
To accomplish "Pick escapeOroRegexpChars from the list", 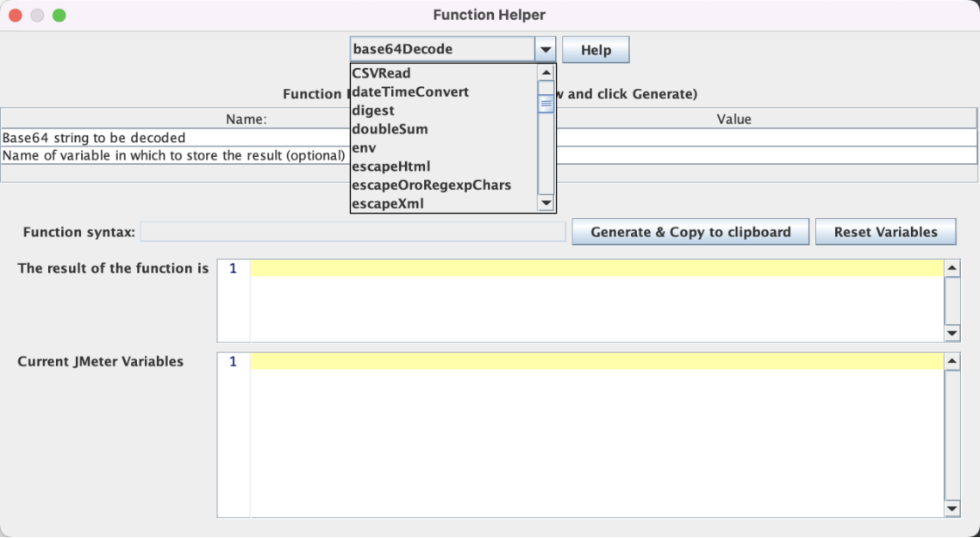I will coord(431,185).
